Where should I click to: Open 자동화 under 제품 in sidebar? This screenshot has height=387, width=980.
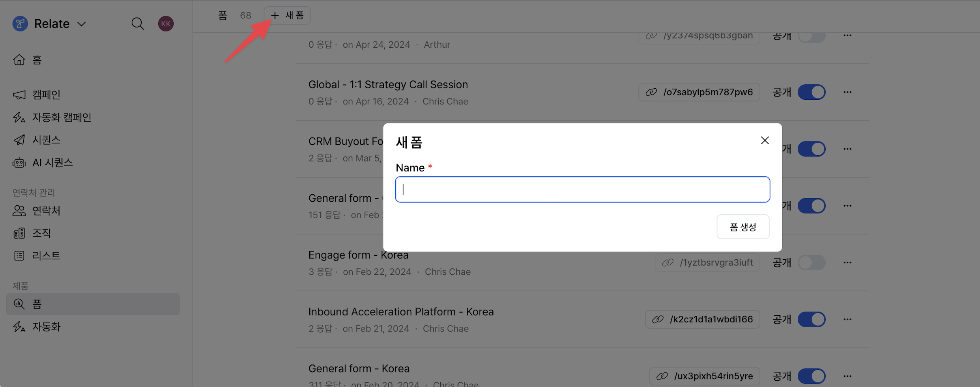pos(93,327)
